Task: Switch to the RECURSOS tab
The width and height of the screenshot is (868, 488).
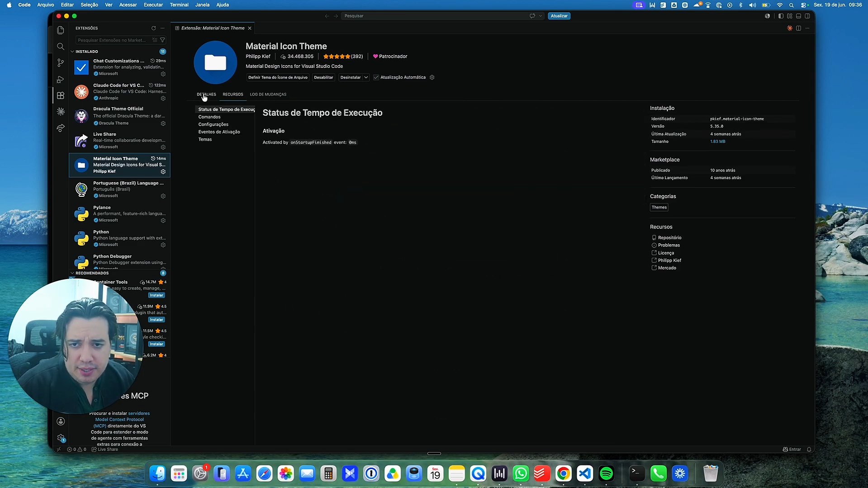Action: pos(233,95)
